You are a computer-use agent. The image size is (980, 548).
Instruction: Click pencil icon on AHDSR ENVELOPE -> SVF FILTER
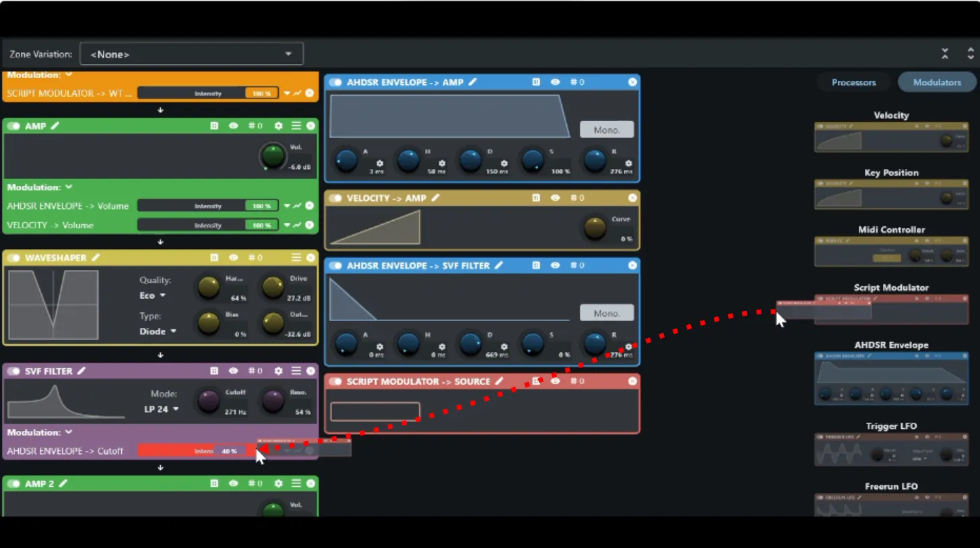click(x=499, y=265)
